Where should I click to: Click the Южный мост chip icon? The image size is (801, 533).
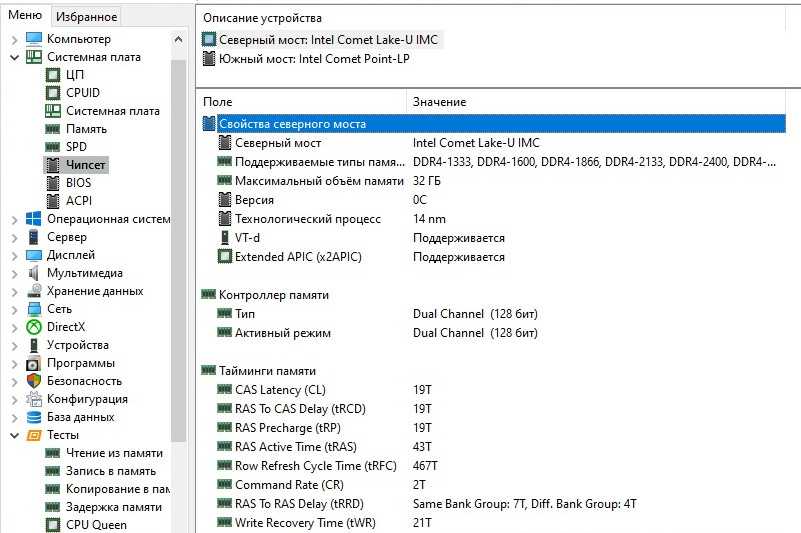[x=209, y=58]
